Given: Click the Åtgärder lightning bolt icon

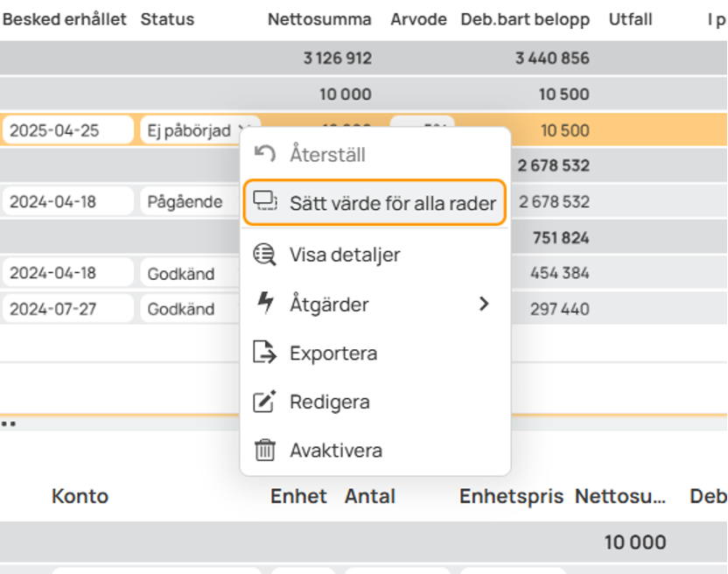Looking at the screenshot, I should 264,304.
